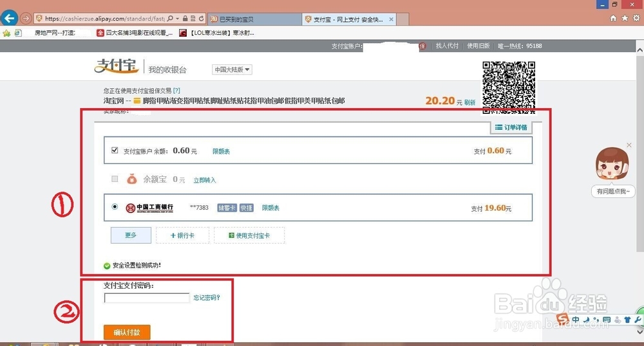Open favorites star icon at top right

point(625,18)
